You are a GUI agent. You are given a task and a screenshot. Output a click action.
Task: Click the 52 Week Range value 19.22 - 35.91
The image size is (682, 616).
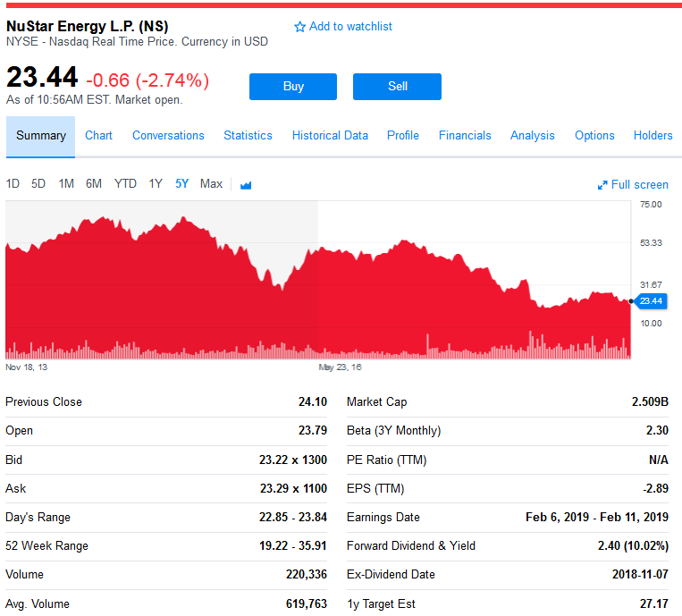293,546
